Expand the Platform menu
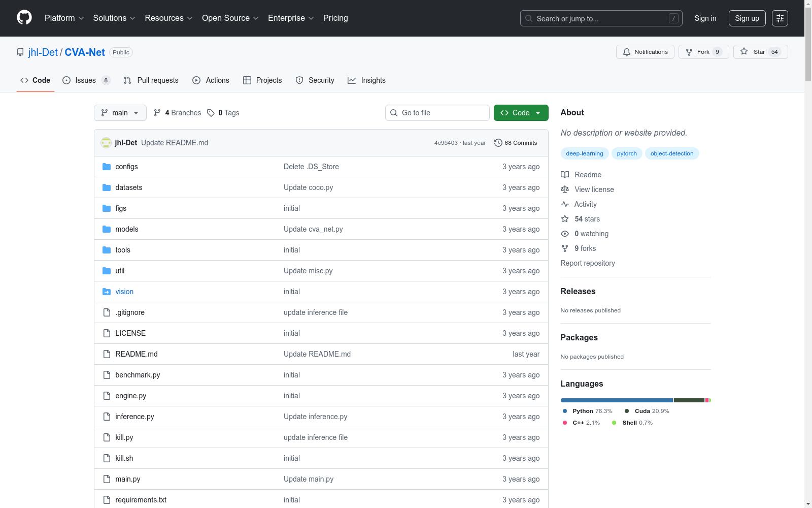The width and height of the screenshot is (812, 508). coord(64,18)
